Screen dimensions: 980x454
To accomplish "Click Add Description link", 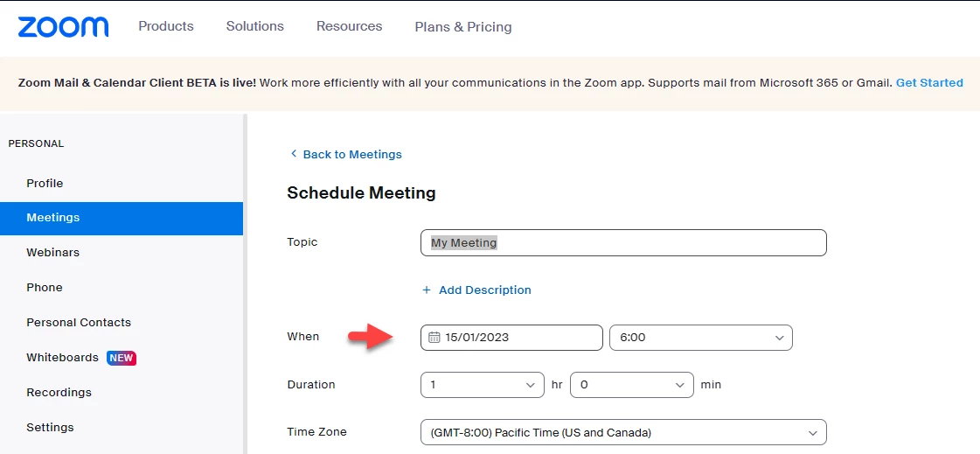I will point(485,290).
